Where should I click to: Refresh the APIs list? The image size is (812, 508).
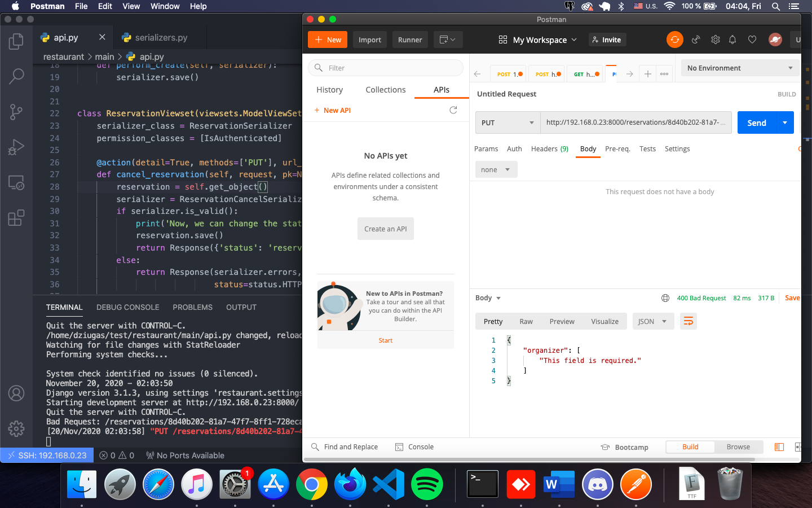click(453, 110)
